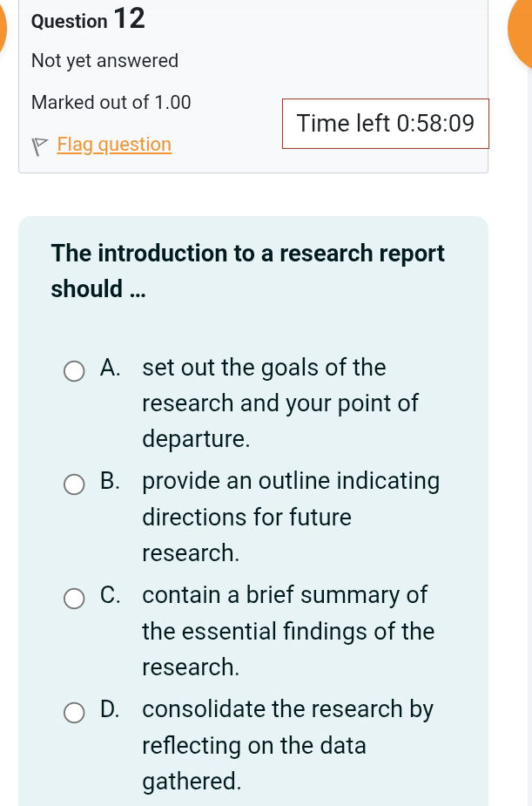Click the Time left 0:58:09 timer box

pyautogui.click(x=385, y=123)
